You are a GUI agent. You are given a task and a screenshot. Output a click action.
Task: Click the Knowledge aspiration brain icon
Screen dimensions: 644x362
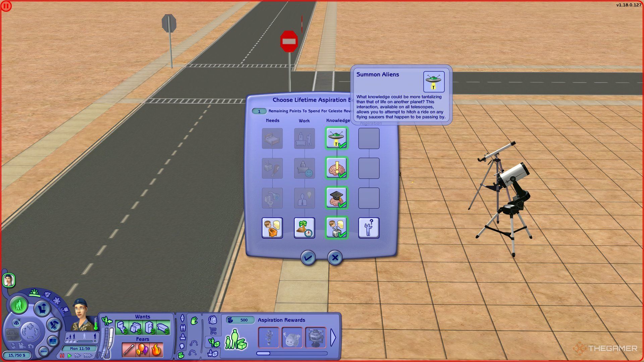tap(337, 168)
